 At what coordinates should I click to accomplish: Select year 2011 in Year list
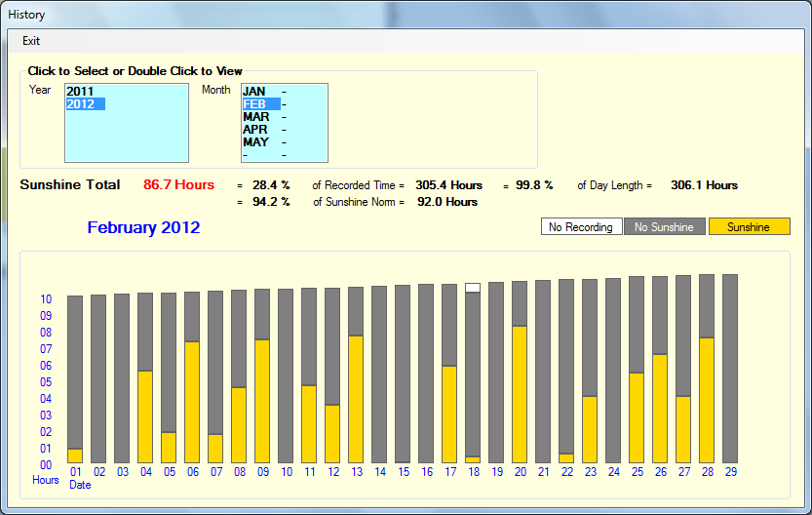pos(80,92)
